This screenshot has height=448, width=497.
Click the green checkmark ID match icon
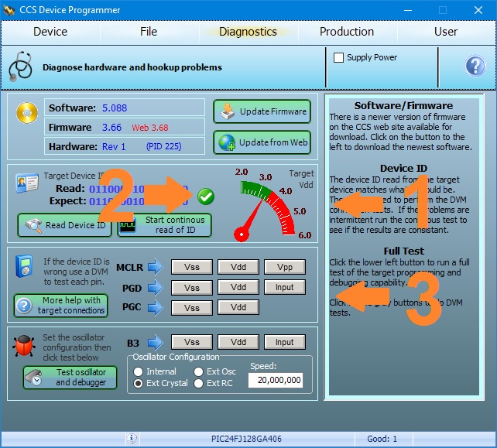[x=206, y=197]
